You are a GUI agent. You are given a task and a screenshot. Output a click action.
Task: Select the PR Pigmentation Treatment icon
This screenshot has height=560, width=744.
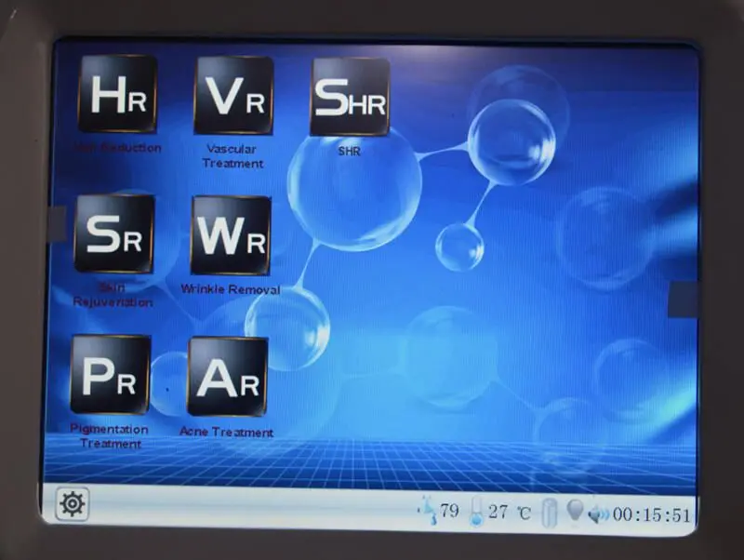[110, 375]
